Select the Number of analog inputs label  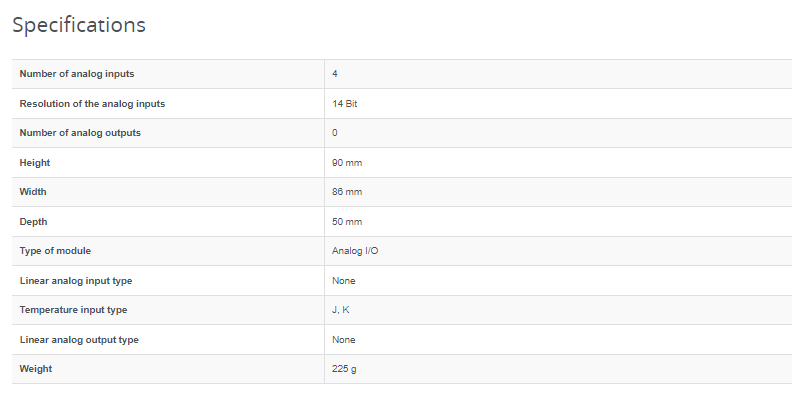point(77,74)
